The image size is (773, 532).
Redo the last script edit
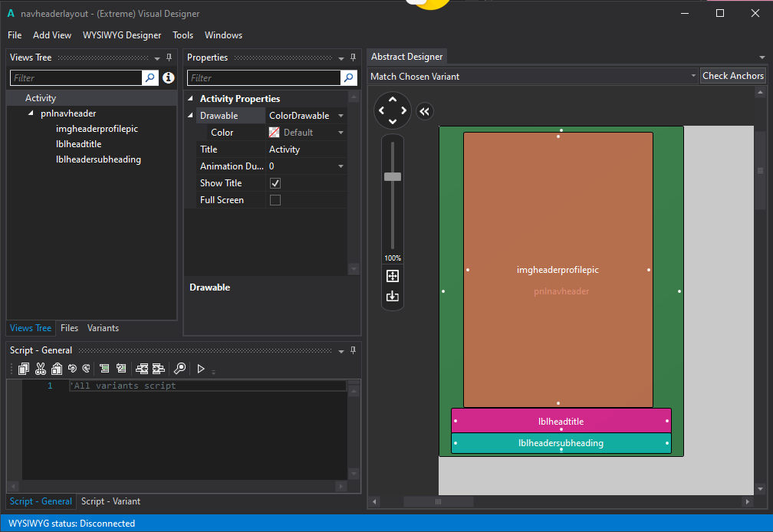pos(86,369)
